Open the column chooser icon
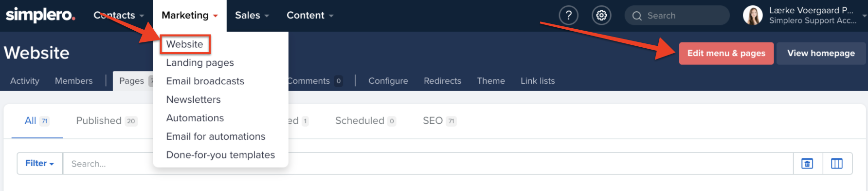Image resolution: width=868 pixels, height=191 pixels. tap(837, 164)
